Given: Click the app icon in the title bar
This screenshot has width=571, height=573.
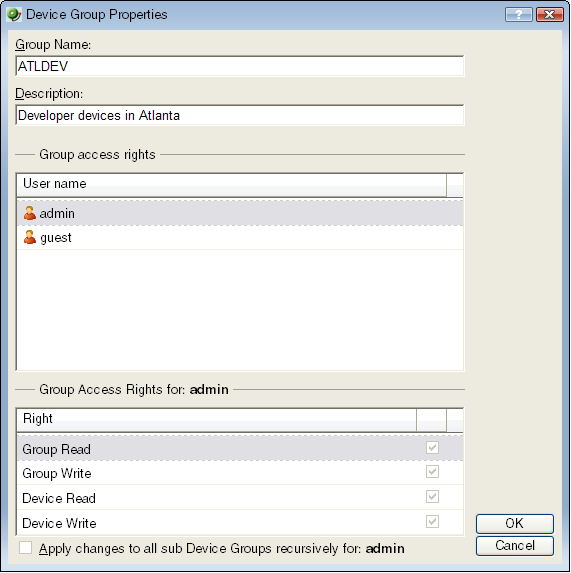Looking at the screenshot, I should tap(14, 15).
